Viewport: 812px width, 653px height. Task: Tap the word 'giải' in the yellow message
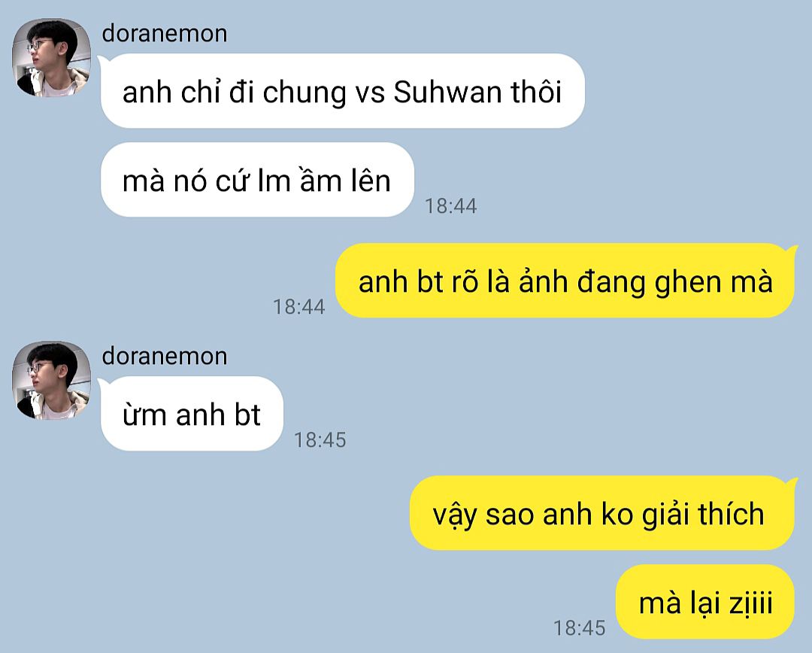tap(665, 515)
